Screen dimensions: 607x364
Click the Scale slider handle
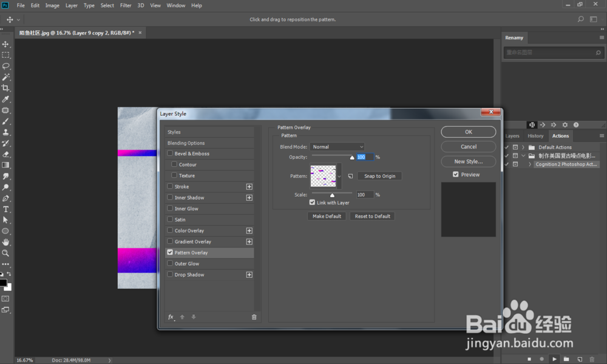coord(332,195)
